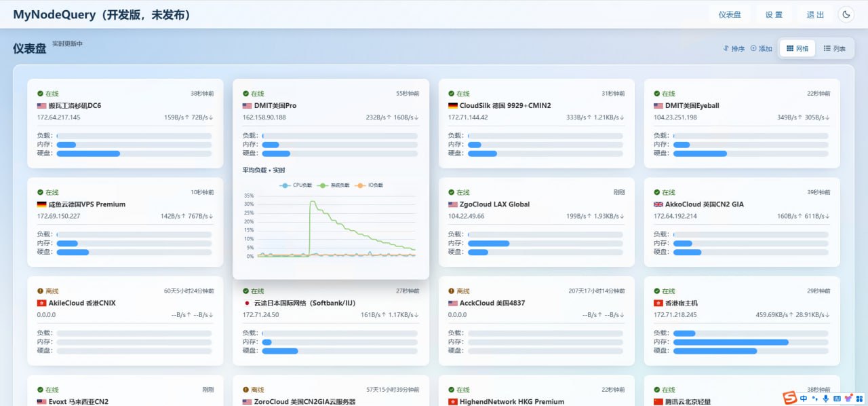This screenshot has width=868, height=406.
Task: Toggle the CPU负载 series in the chart legend
Action: pyautogui.click(x=296, y=185)
